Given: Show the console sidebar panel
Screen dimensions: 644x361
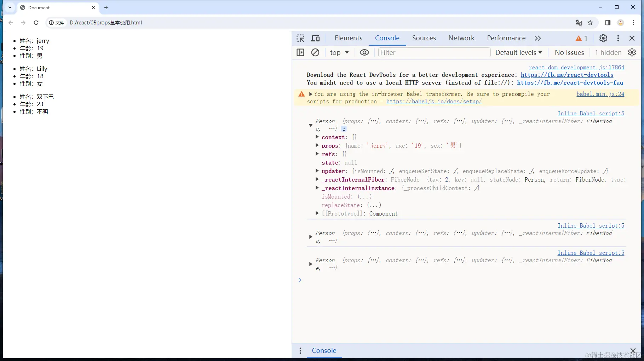Looking at the screenshot, I should point(300,52).
